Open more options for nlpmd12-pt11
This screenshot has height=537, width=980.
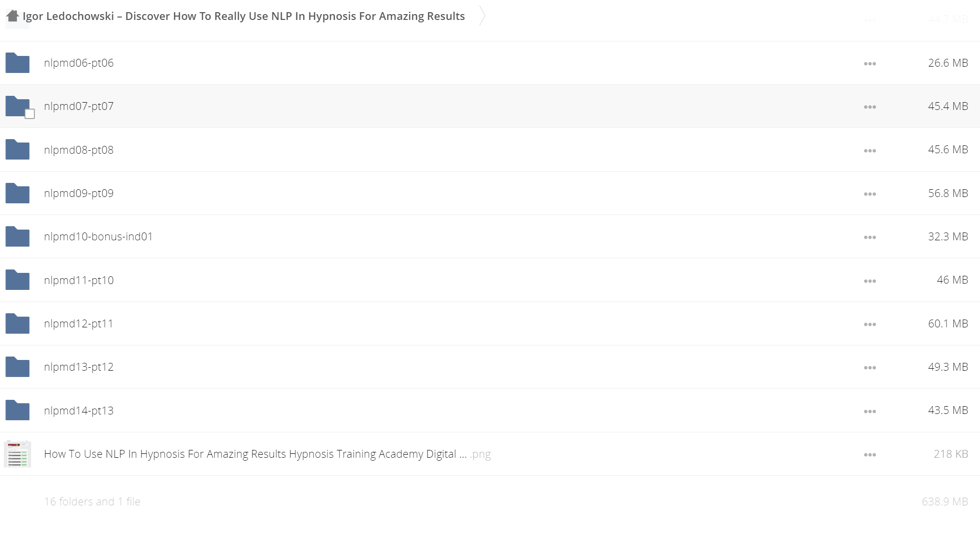(x=870, y=324)
